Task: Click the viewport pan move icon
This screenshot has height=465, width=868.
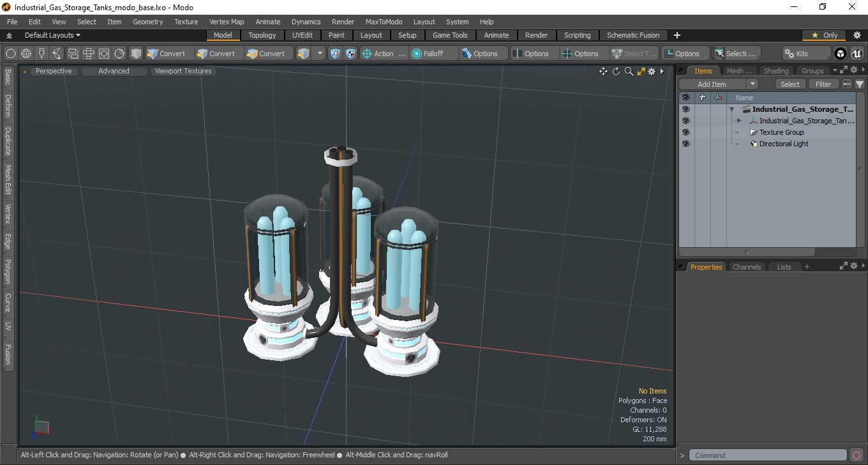Action: click(x=603, y=72)
